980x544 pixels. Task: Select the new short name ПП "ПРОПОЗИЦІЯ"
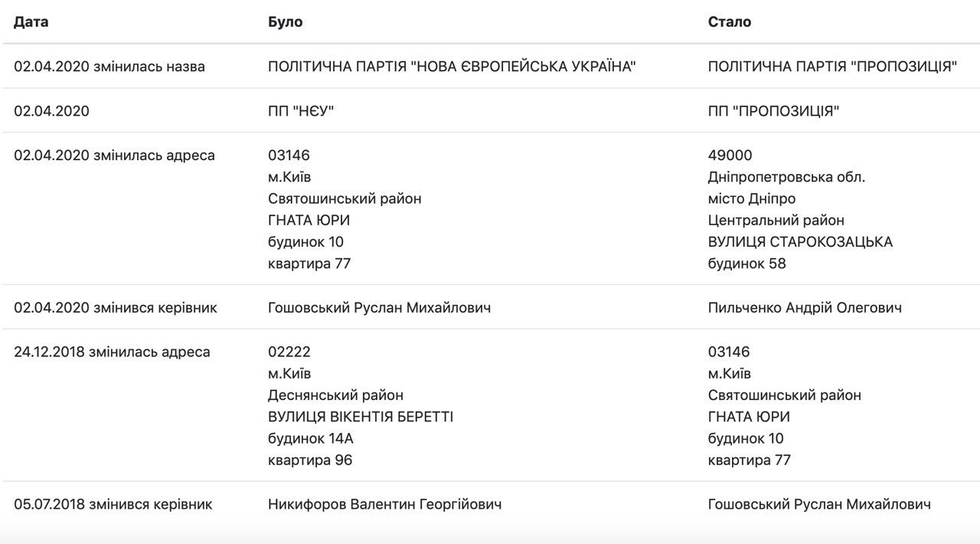774,111
